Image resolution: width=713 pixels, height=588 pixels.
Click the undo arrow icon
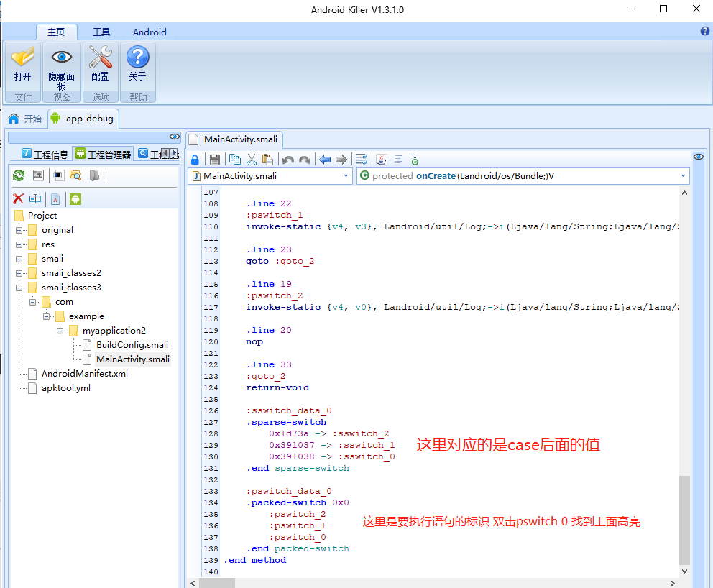[x=287, y=160]
